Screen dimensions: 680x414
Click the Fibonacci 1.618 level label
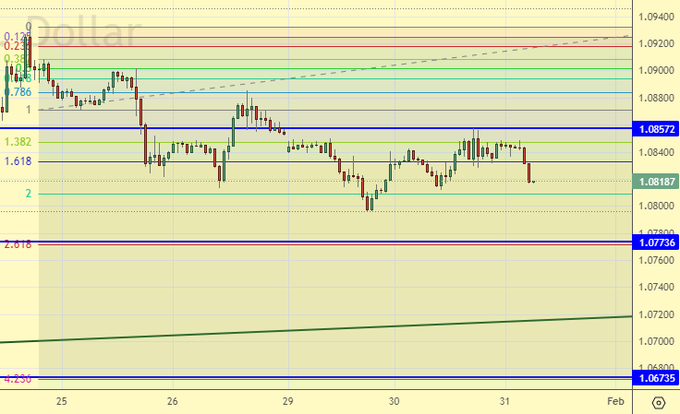coord(17,161)
